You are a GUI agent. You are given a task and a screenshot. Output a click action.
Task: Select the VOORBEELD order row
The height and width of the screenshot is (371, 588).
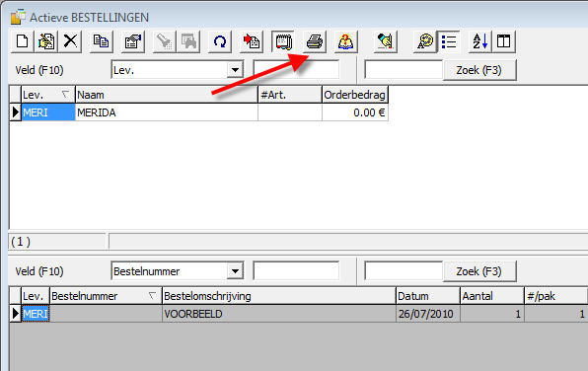pyautogui.click(x=299, y=314)
